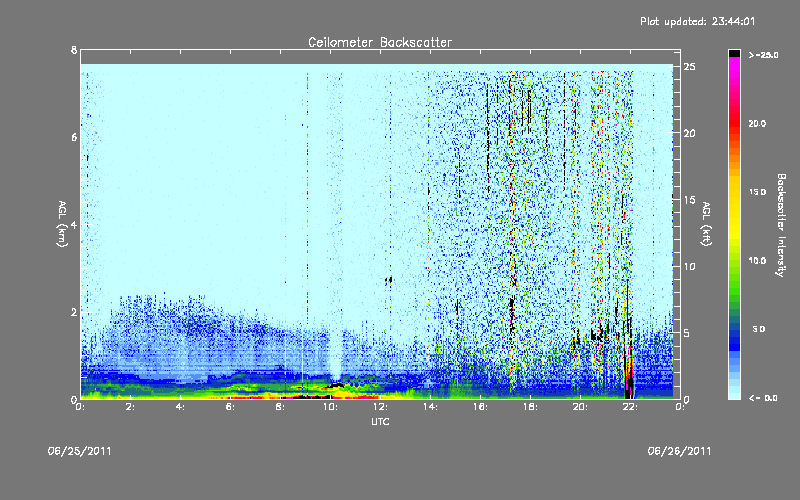
Task: Click the "12:" UTC hour tick
Action: click(381, 407)
